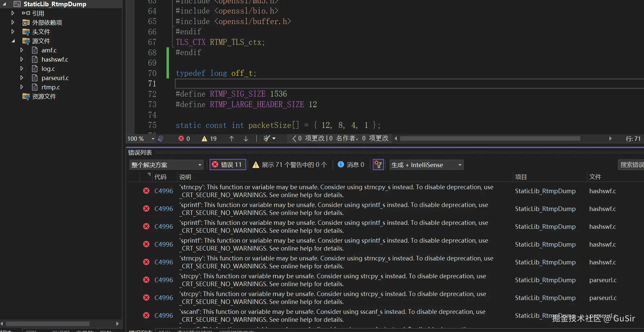Toggle the build-only error filter funnel icon

click(x=378, y=165)
